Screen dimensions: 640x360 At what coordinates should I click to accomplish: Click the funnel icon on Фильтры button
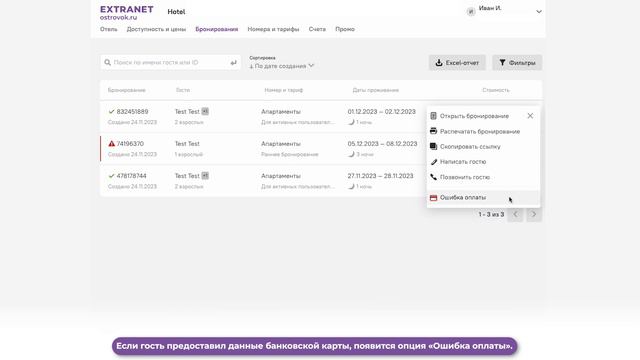(502, 62)
